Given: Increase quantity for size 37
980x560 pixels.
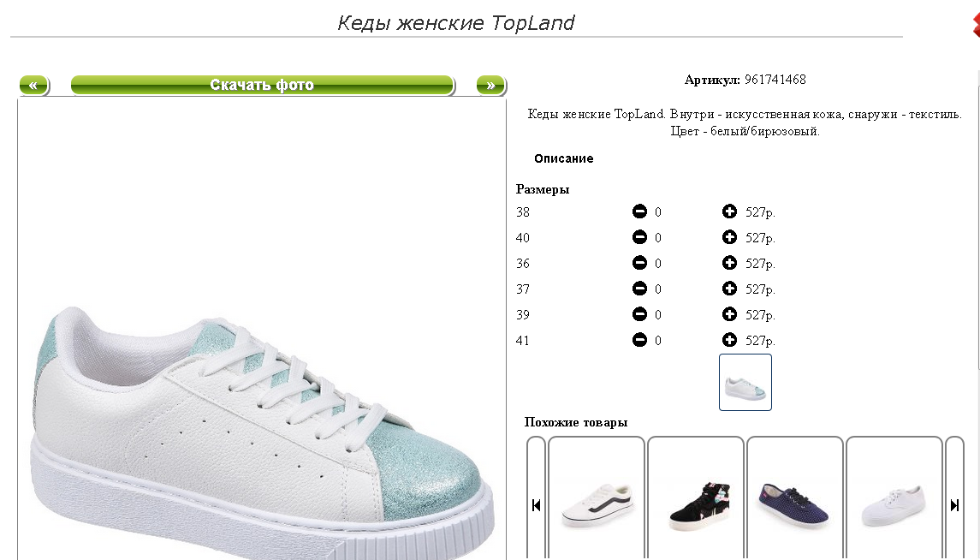Looking at the screenshot, I should (x=729, y=289).
